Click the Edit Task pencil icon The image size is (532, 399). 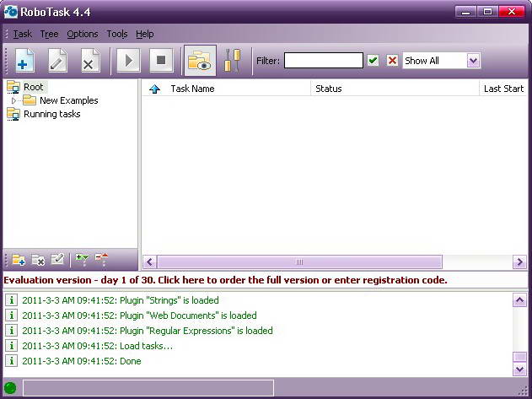point(57,61)
